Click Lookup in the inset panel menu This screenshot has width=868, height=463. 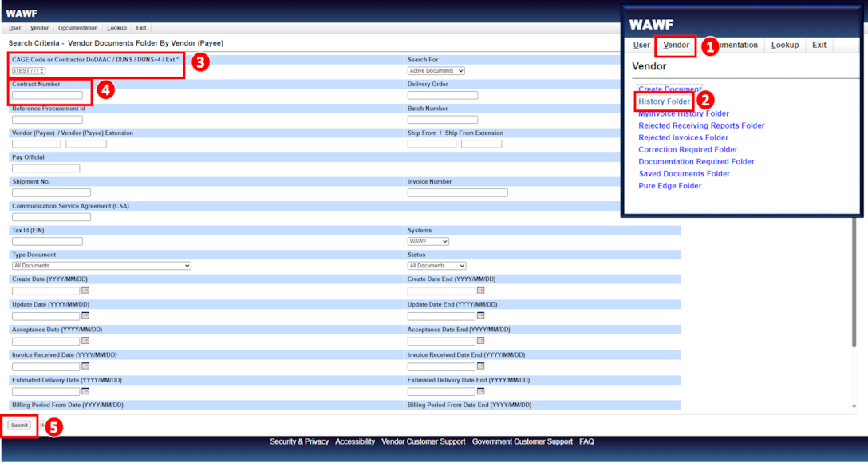point(785,46)
